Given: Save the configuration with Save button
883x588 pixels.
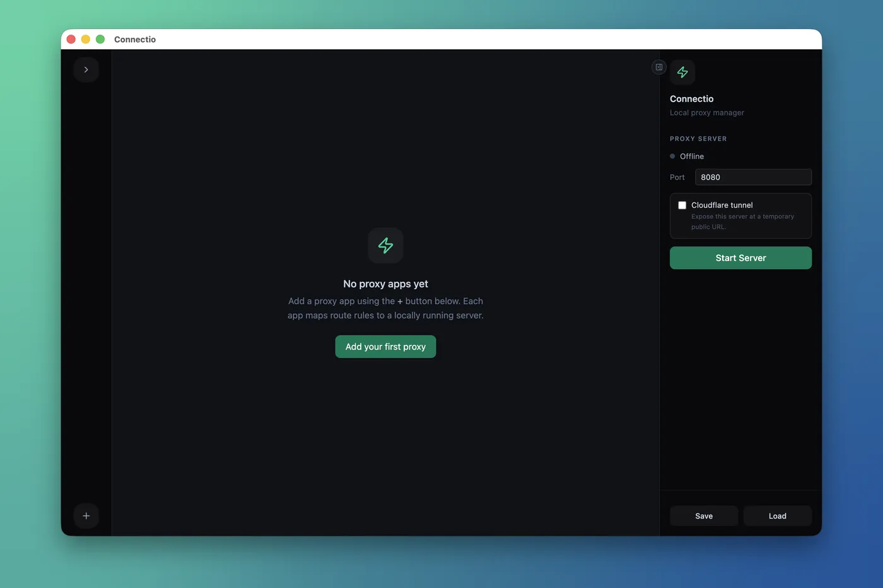Looking at the screenshot, I should (704, 516).
